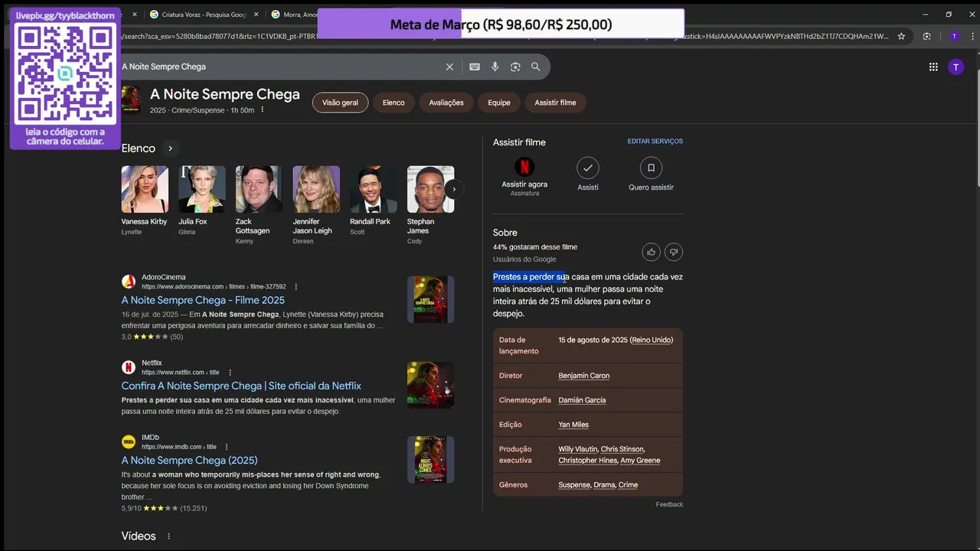
Task: Expand the Elenco section arrow
Action: pos(170,148)
